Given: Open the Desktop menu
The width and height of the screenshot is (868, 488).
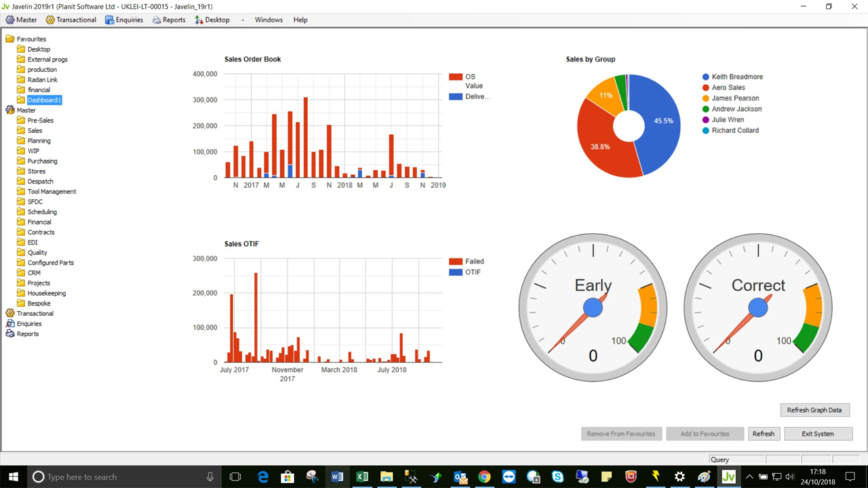Looking at the screenshot, I should tap(212, 20).
